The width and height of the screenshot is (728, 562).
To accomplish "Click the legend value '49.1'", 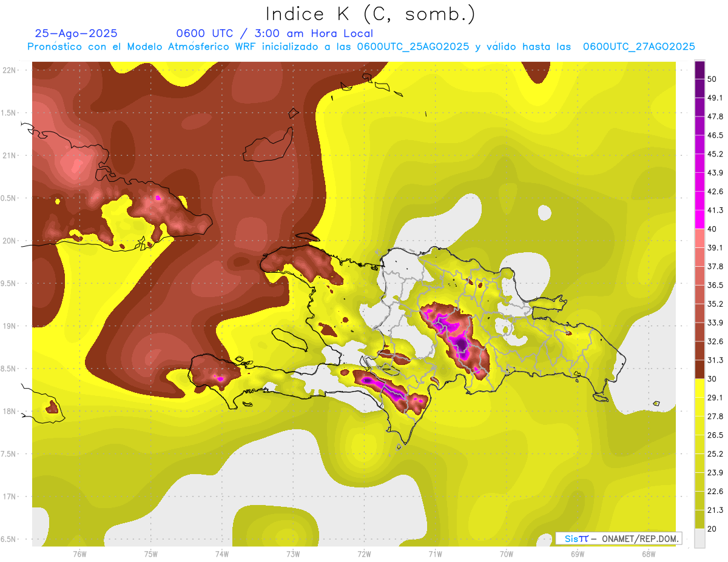I will 715,98.
